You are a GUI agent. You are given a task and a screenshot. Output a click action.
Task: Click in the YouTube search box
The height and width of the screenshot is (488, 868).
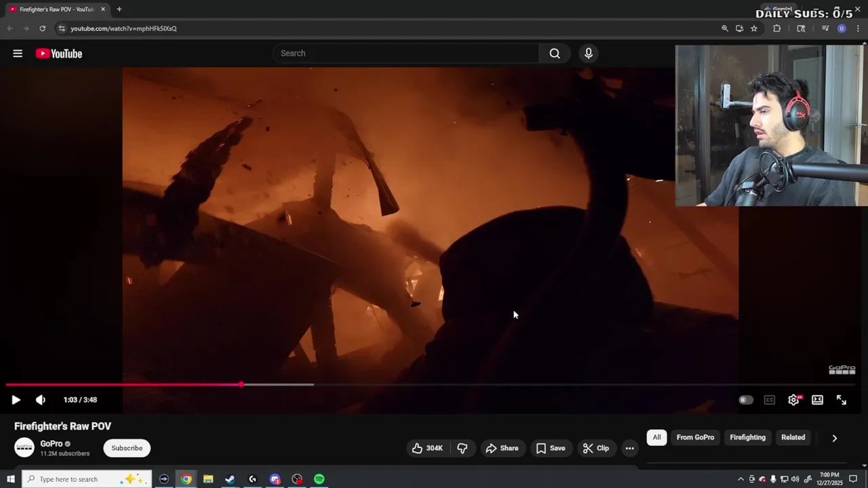406,54
